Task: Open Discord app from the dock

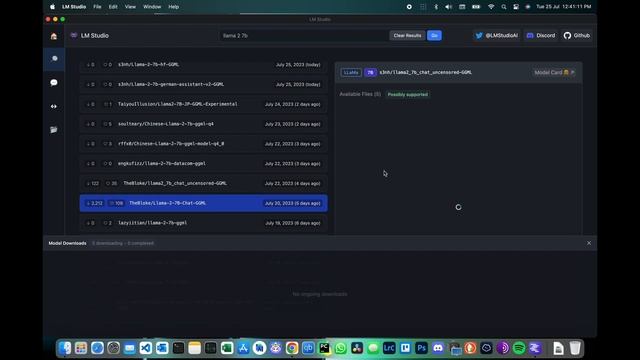Action: tap(438, 348)
